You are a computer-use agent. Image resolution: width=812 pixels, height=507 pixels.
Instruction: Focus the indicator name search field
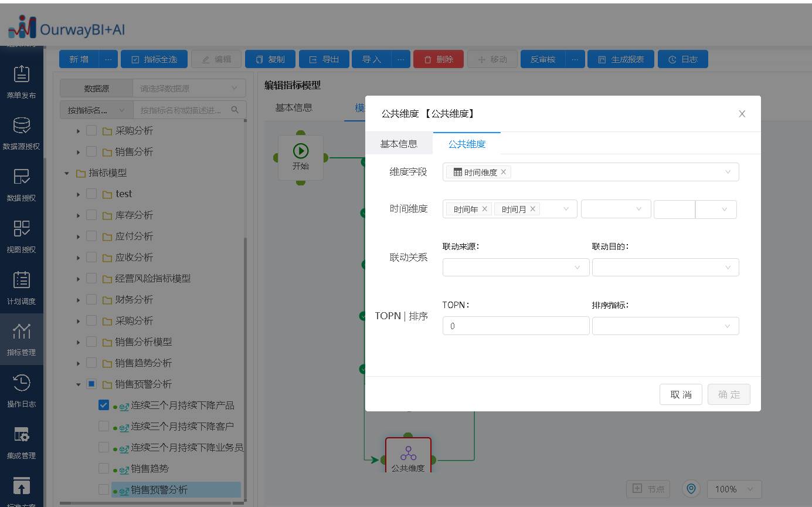click(189, 110)
